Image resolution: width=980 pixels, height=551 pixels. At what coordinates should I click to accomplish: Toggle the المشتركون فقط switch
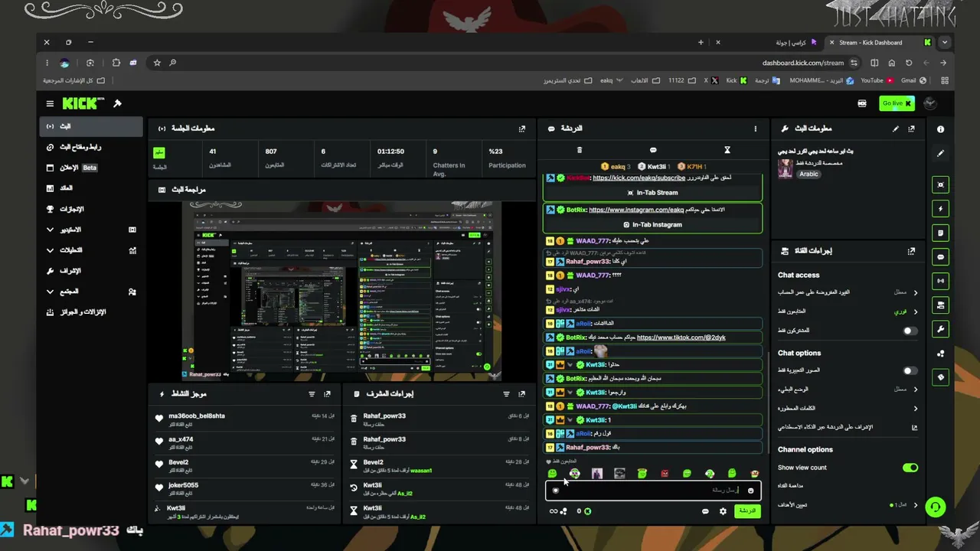tap(910, 331)
